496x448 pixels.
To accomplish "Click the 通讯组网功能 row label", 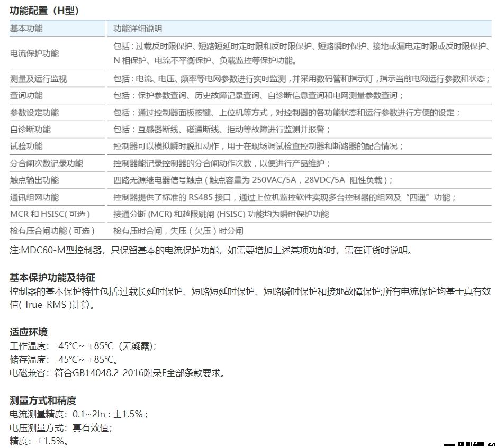I will coord(34,197).
